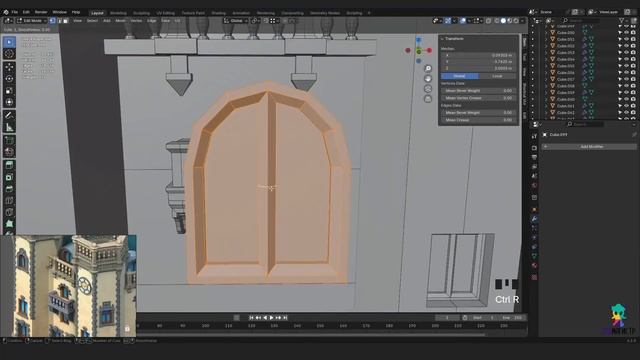This screenshot has height=360, width=640.
Task: Click the vertices Mean Bevel Weight slider
Action: click(478, 91)
